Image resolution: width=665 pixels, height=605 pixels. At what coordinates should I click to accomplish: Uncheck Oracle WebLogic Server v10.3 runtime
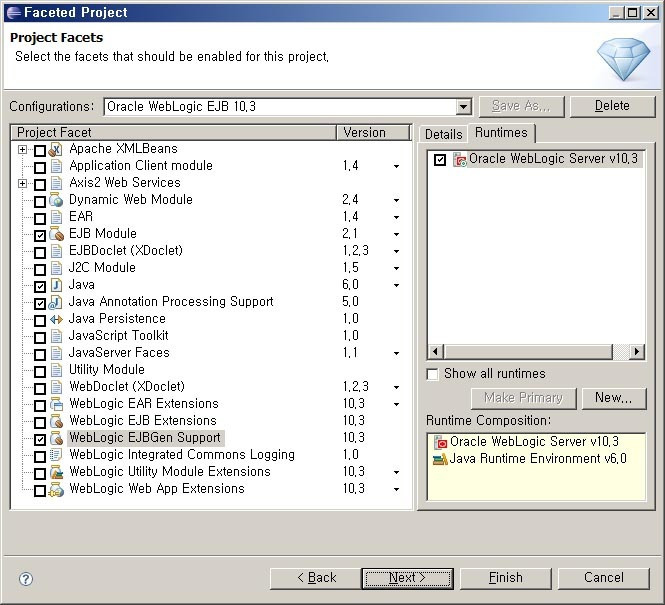pos(440,160)
